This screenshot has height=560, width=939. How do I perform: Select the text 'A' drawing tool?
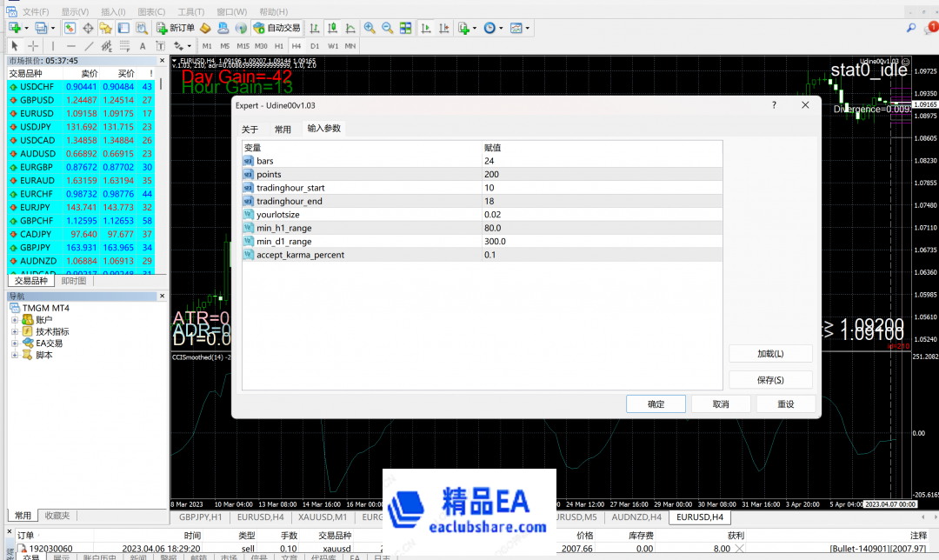(143, 46)
